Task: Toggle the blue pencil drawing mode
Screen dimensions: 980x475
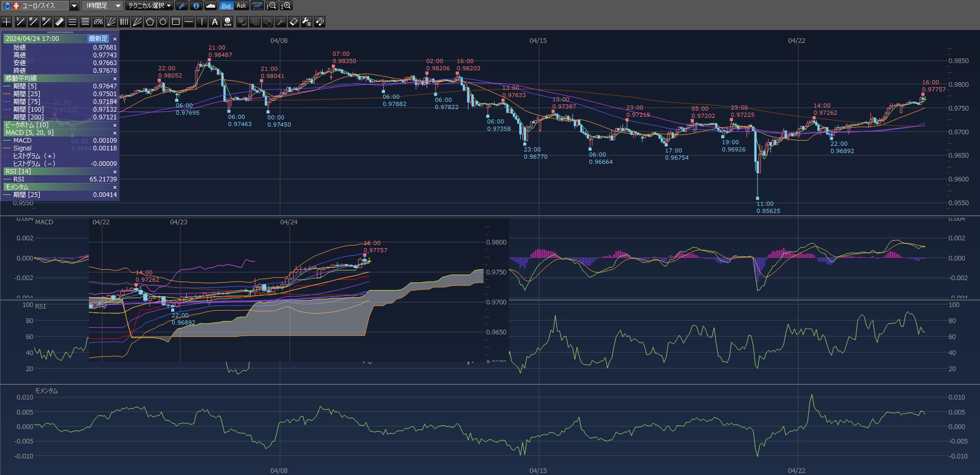Action: click(182, 6)
